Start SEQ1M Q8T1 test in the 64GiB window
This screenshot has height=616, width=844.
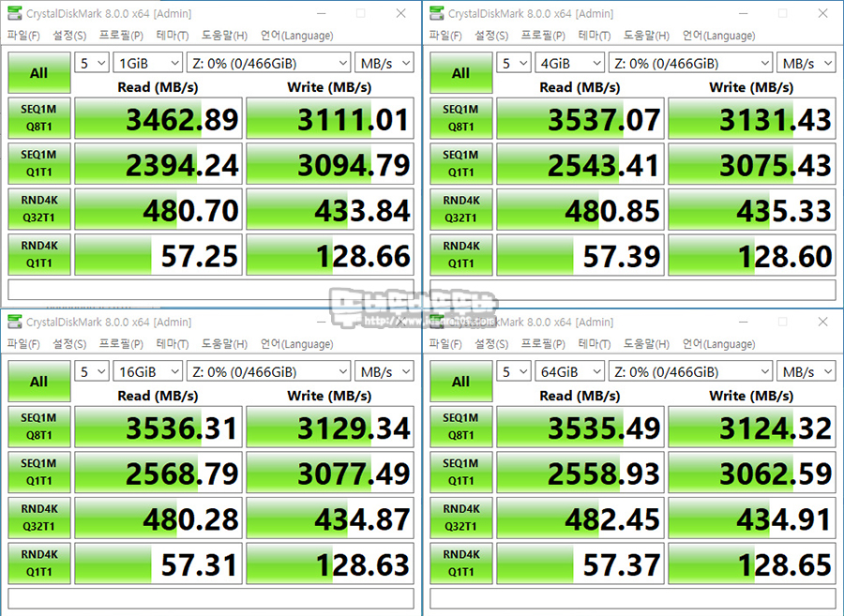[461, 427]
